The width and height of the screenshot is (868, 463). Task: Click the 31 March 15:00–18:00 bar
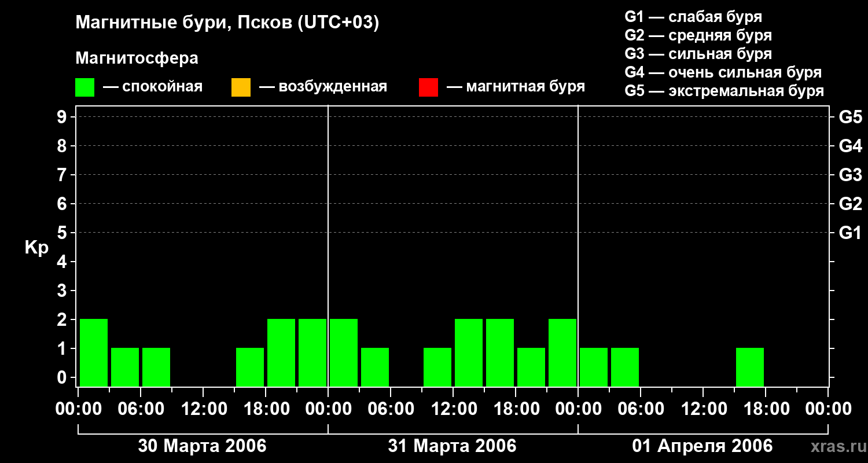click(500, 352)
